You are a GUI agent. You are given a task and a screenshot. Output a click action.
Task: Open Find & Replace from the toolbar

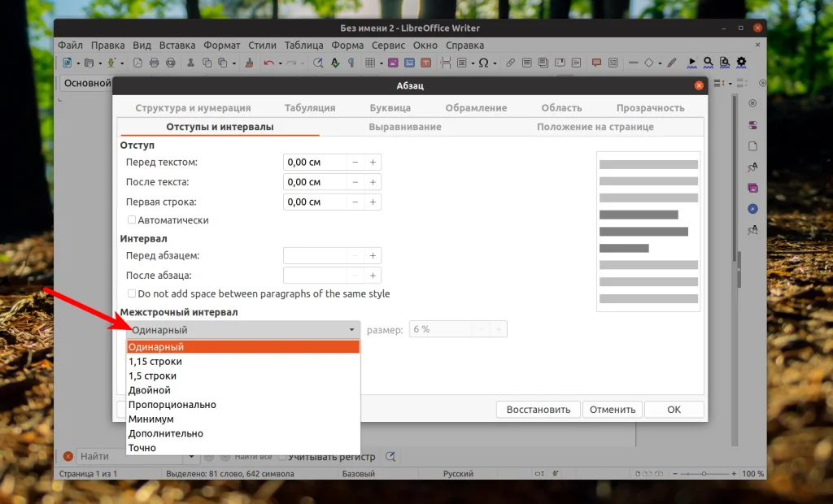[318, 62]
